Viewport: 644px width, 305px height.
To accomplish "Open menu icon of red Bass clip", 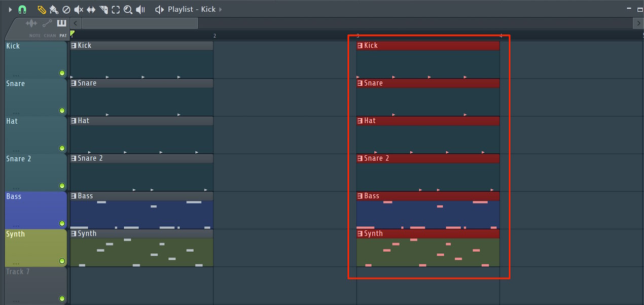I will (x=360, y=195).
